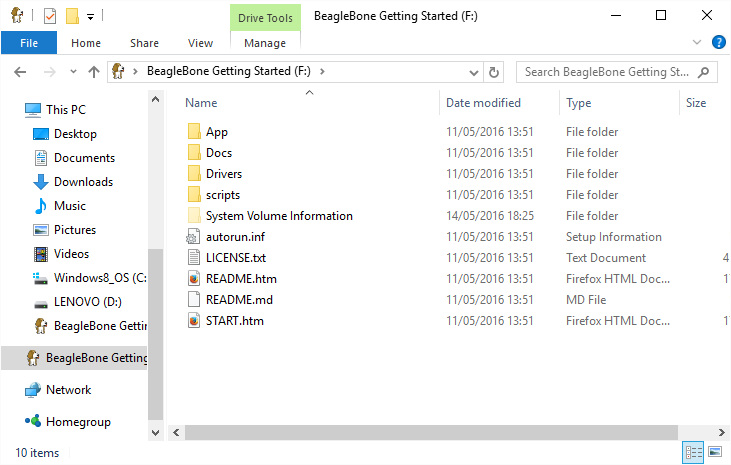Open the START.htm file
731x465 pixels.
click(x=234, y=321)
